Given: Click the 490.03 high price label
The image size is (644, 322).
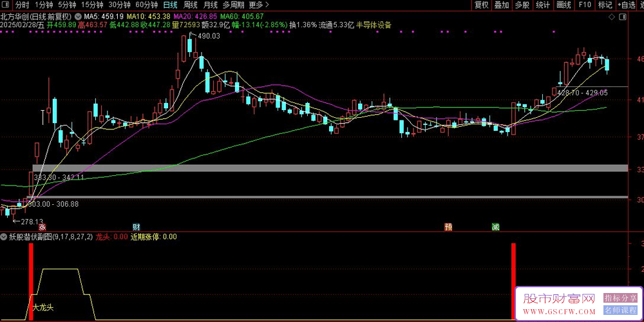Looking at the screenshot, I should [x=209, y=36].
